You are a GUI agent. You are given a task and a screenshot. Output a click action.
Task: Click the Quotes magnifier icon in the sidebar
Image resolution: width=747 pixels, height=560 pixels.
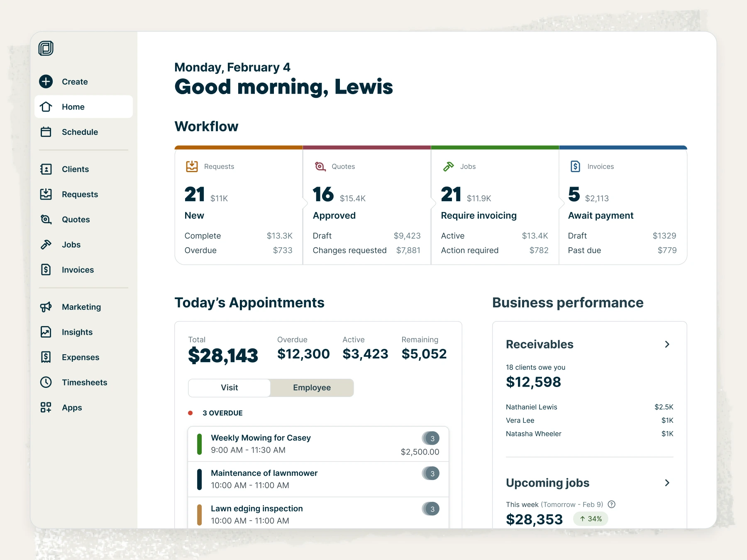(46, 219)
